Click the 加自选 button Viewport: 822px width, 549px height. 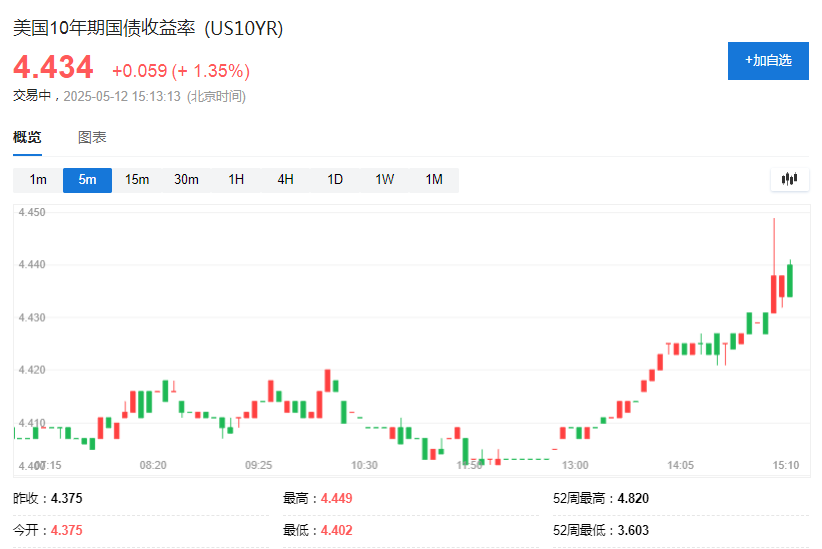[x=767, y=61]
